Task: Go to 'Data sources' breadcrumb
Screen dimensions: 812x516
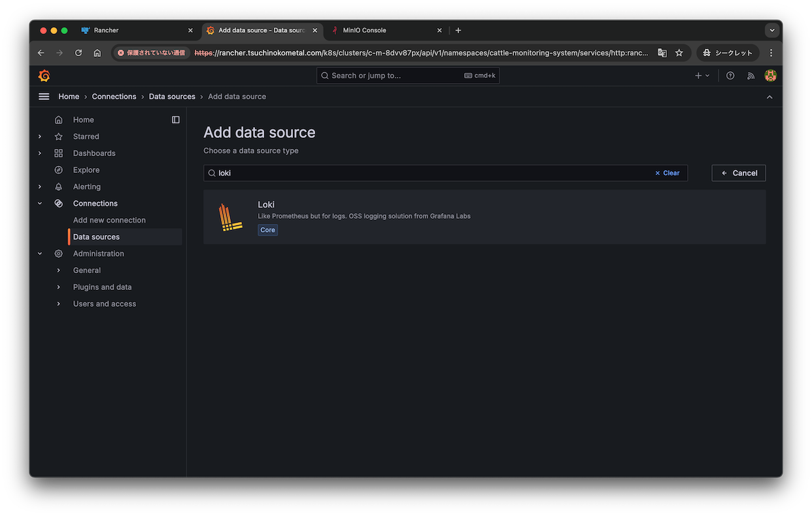Action: click(172, 97)
